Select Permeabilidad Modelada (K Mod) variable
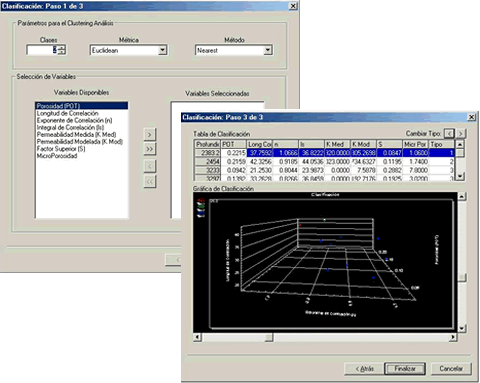Image resolution: width=480 pixels, height=383 pixels. point(80,141)
